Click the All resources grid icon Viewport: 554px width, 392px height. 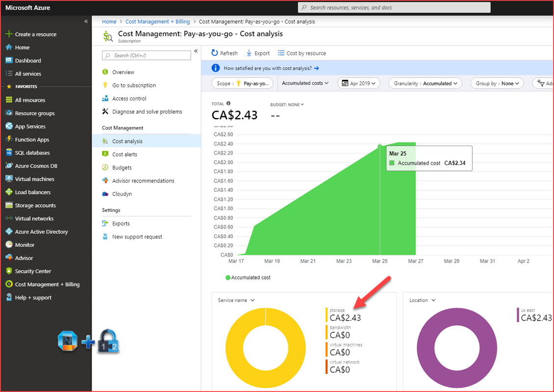[9, 100]
